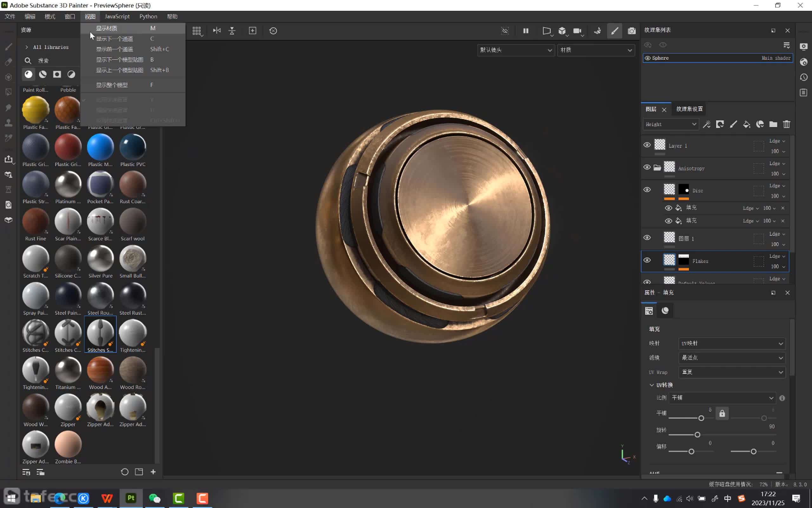Add a smart material layer icon

coord(760,124)
